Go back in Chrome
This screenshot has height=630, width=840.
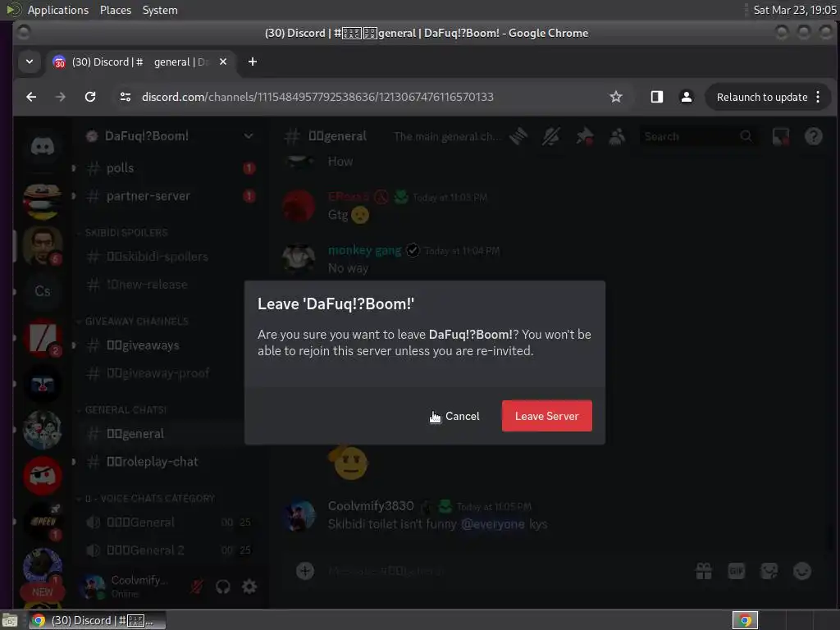click(32, 97)
